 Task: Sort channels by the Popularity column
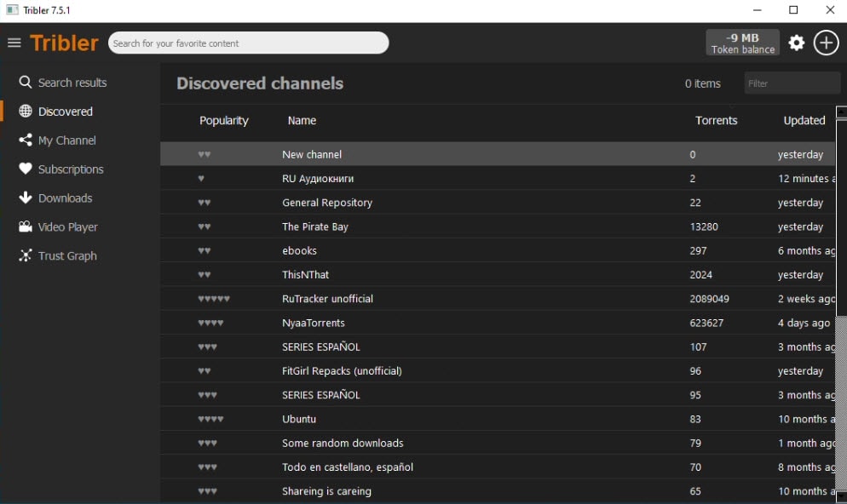223,120
